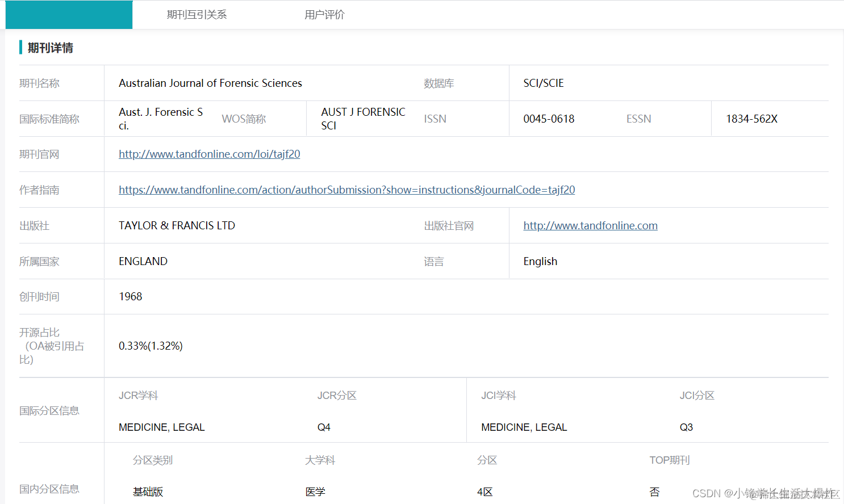Image resolution: width=844 pixels, height=504 pixels.
Task: Click open access ratio 0.33%(1.32%)
Action: 151,346
